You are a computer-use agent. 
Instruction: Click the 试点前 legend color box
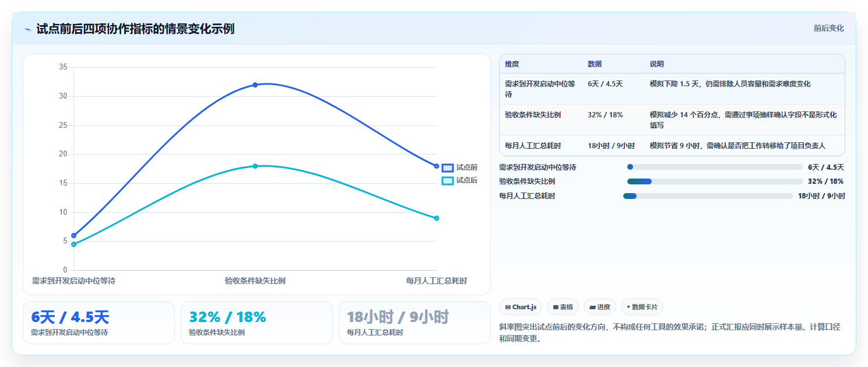[448, 167]
